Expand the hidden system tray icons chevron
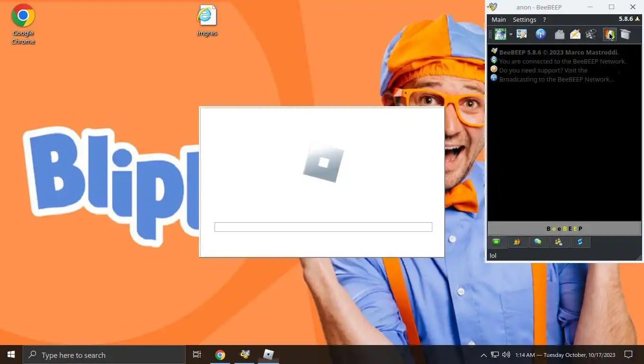The image size is (644, 364). pos(483,355)
